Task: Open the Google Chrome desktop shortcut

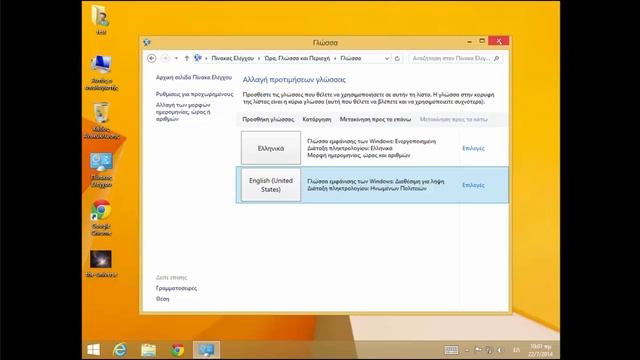Action: tap(101, 218)
